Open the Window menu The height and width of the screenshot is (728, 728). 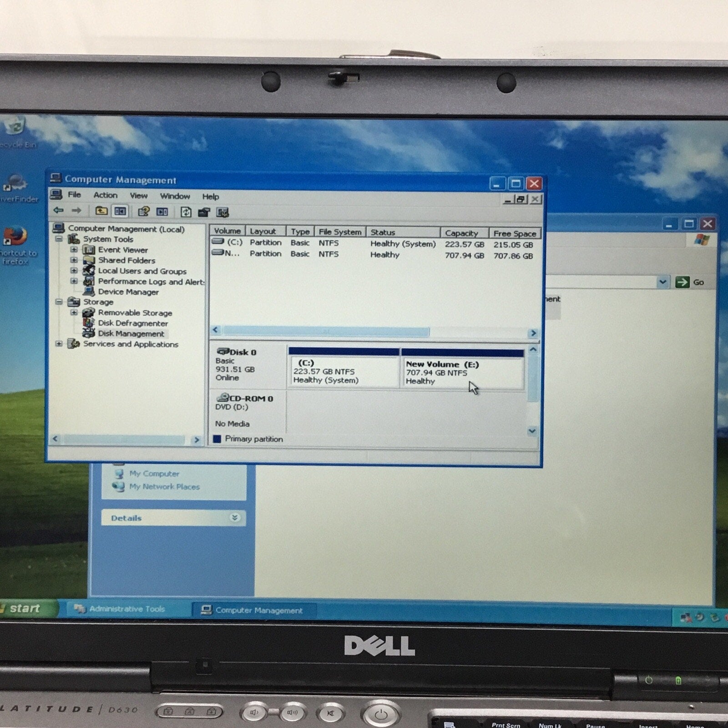pyautogui.click(x=175, y=196)
